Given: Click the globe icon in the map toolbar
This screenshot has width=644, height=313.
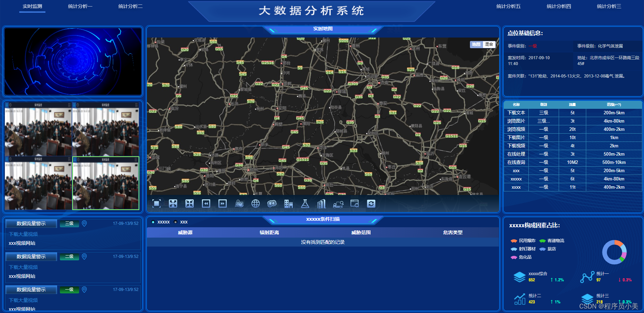Looking at the screenshot, I should (256, 204).
